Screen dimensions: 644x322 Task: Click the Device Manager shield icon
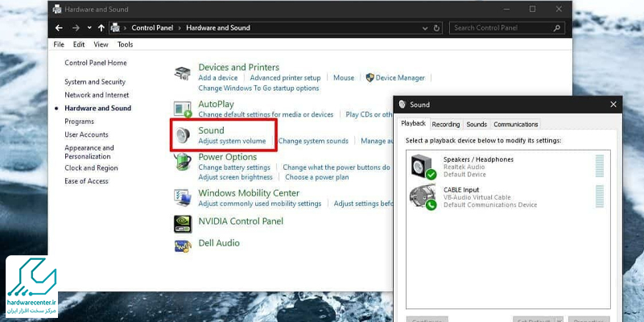coord(369,77)
